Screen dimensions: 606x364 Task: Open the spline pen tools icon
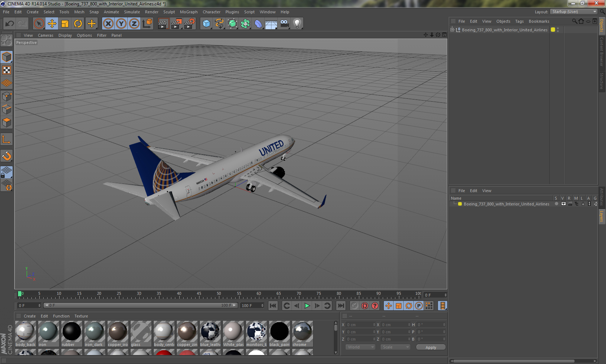(219, 24)
